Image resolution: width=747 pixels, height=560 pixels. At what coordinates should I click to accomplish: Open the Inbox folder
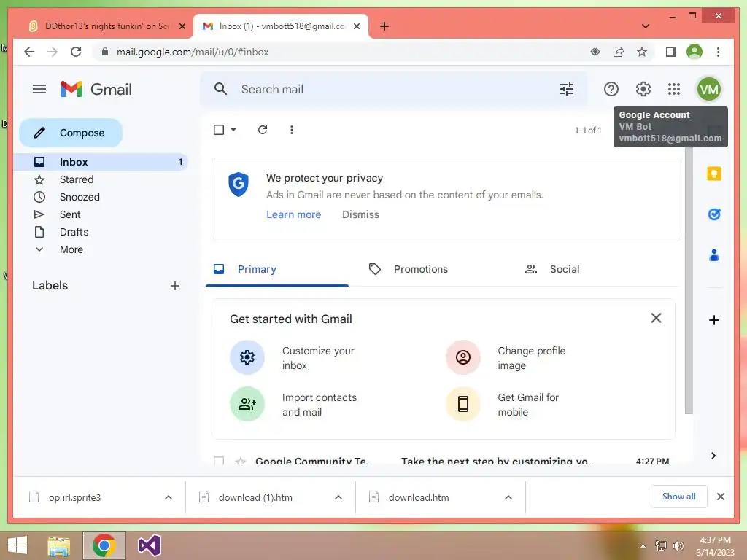101,162
